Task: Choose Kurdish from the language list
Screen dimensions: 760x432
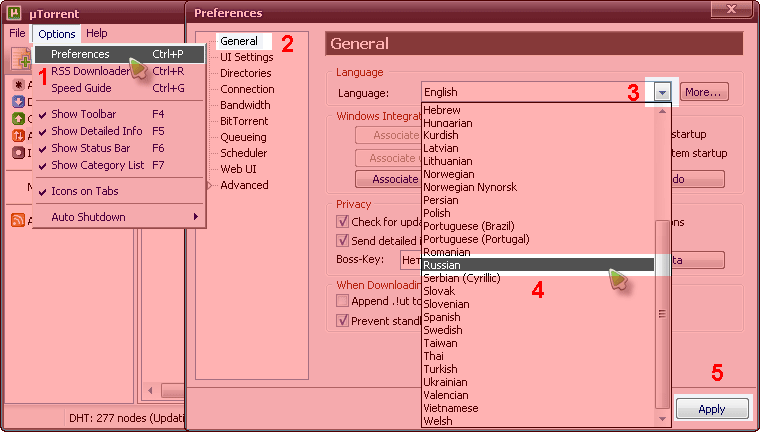Action: click(x=538, y=135)
